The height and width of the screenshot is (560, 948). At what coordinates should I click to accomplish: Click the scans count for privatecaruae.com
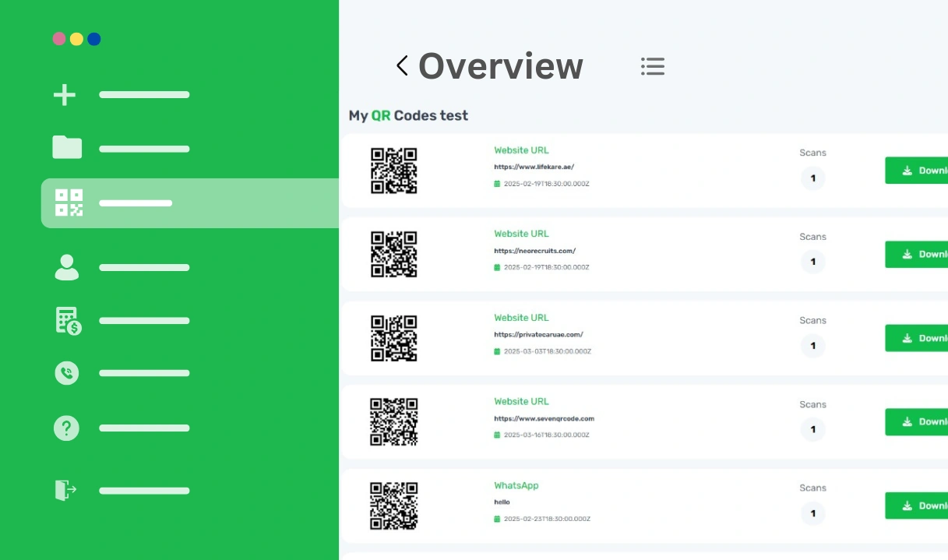point(812,346)
